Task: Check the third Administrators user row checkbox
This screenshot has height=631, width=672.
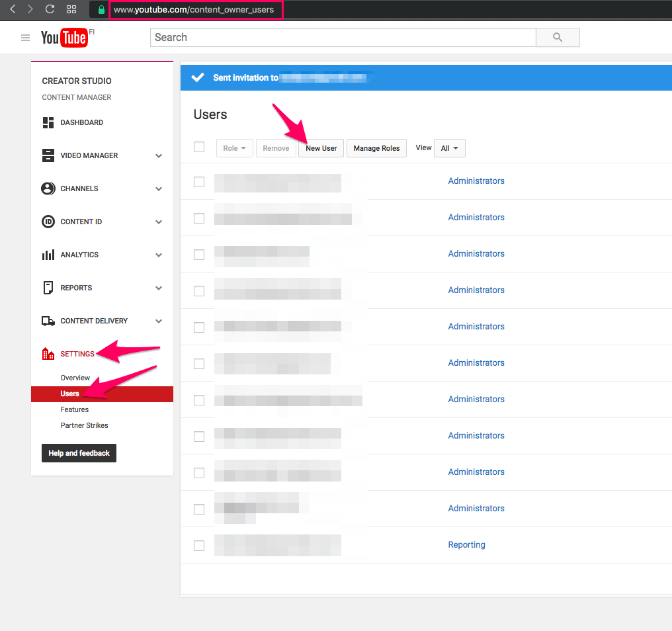Action: tap(199, 255)
